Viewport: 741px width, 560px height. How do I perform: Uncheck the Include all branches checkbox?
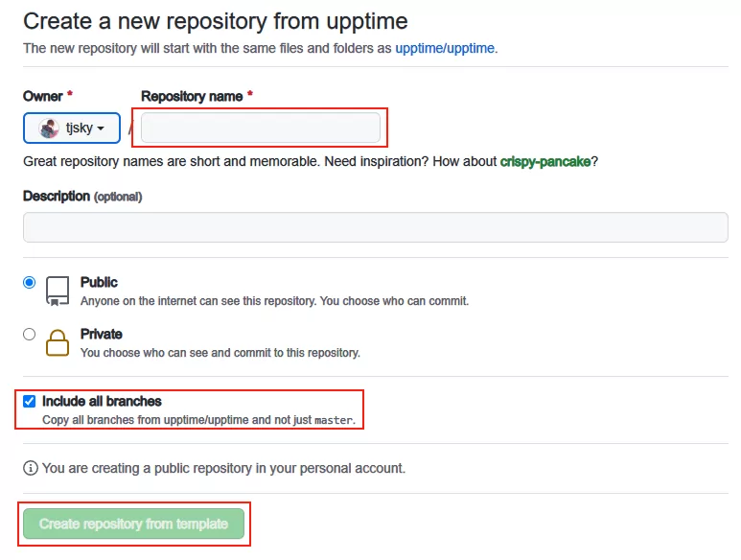[30, 401]
